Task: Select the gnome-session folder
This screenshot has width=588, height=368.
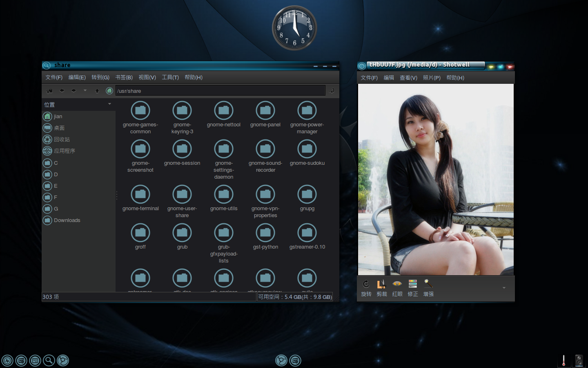Action: pos(182,153)
